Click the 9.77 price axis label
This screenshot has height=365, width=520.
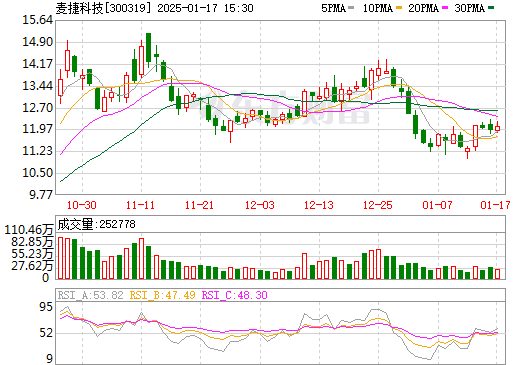pos(41,194)
